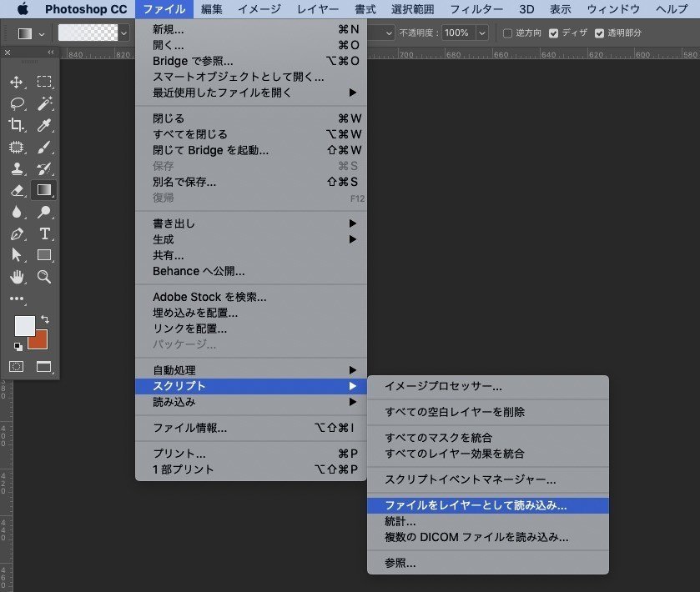Expand the 生成 submenu
Viewport: 700px width, 592px height.
pos(251,239)
